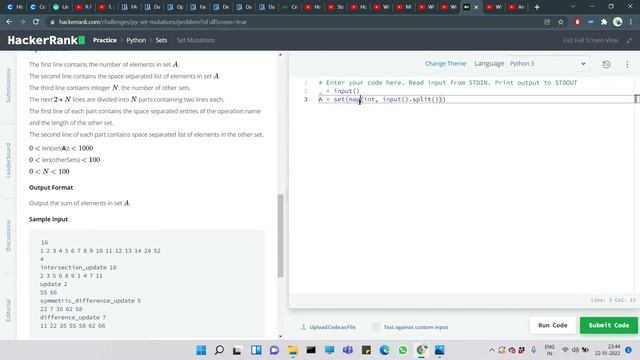
Task: Click the Submit Code button
Action: pyautogui.click(x=609, y=325)
